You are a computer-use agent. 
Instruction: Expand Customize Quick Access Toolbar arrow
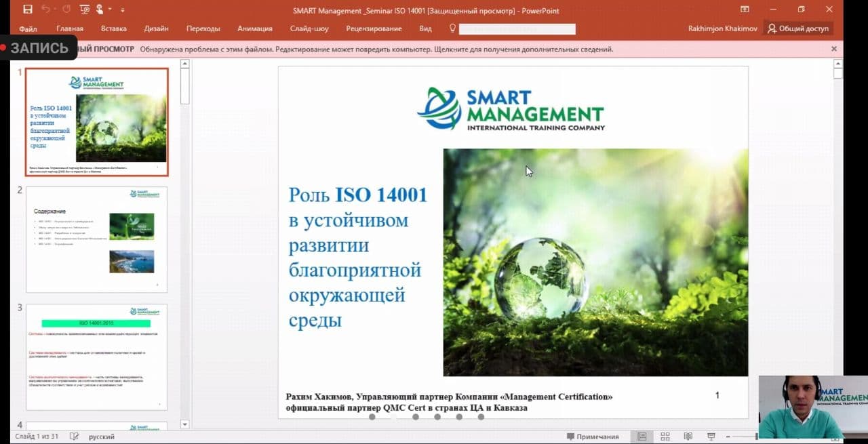pyautogui.click(x=123, y=10)
